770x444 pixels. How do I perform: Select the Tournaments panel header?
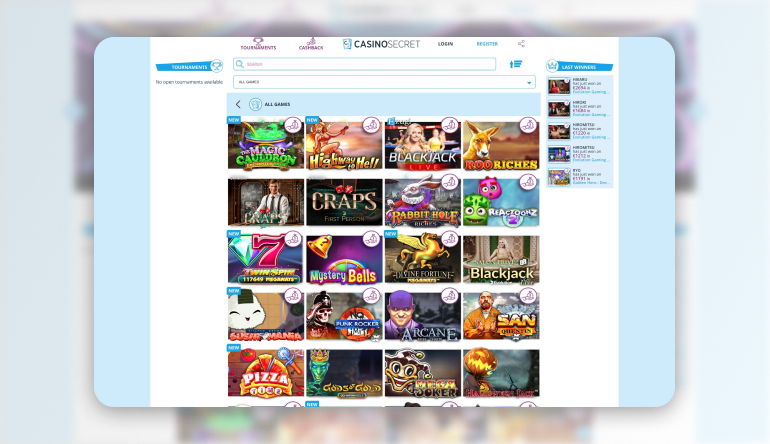click(189, 66)
